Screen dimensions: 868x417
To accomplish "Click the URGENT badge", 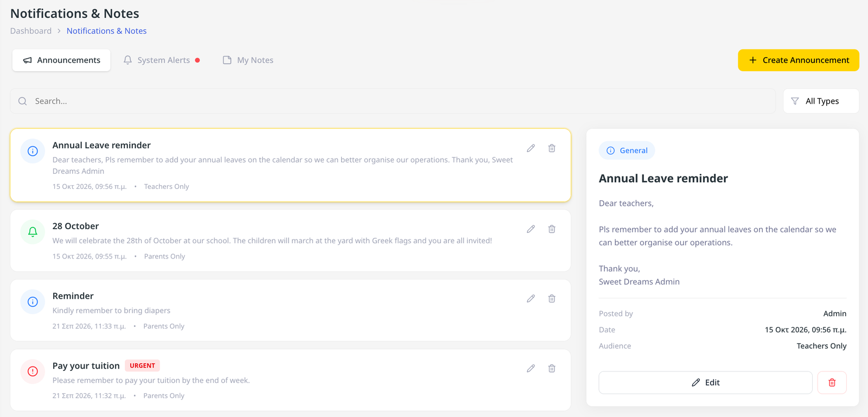I will coord(142,366).
